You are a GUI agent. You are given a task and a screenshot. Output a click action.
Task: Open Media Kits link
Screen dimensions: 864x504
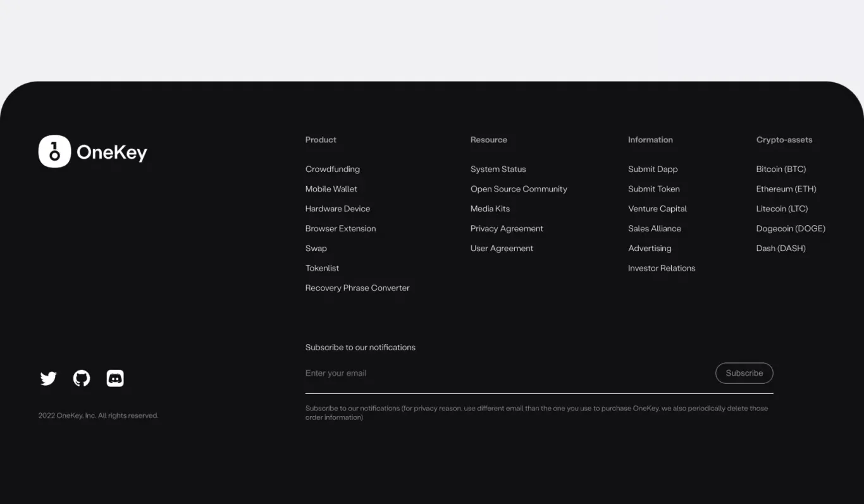(x=490, y=209)
